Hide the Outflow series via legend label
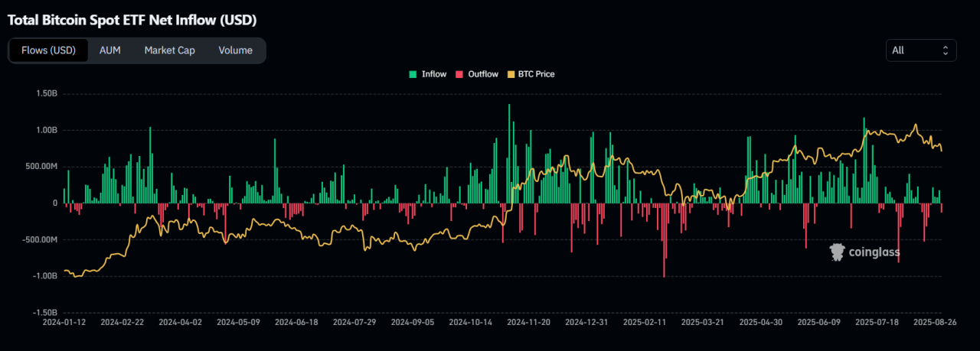The image size is (980, 351). tap(482, 74)
